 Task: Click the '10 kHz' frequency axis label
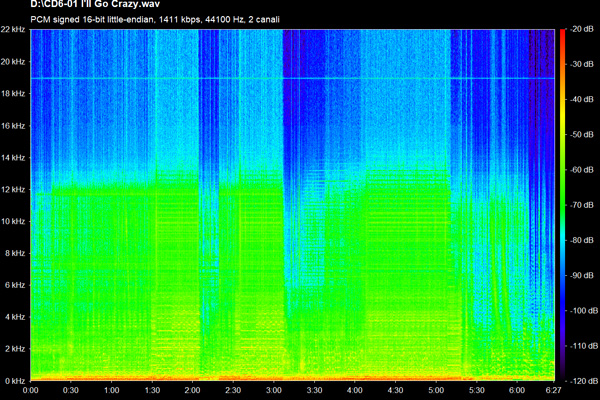pyautogui.click(x=13, y=221)
